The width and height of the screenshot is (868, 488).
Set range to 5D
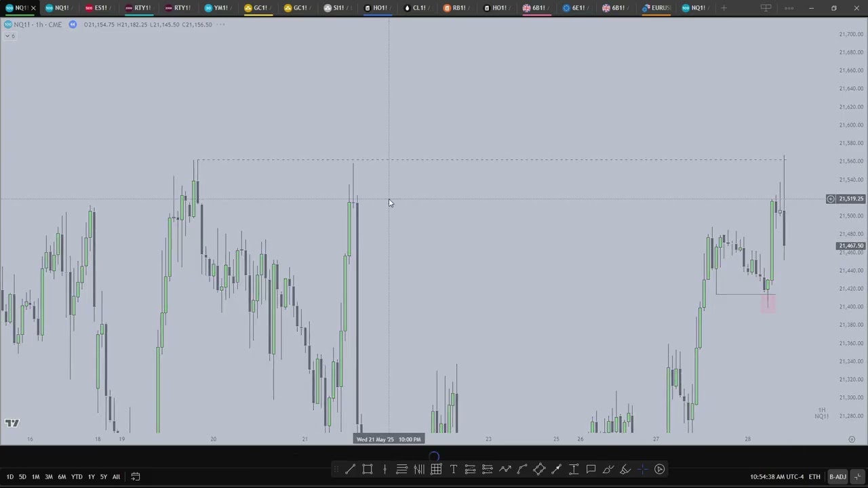click(22, 476)
